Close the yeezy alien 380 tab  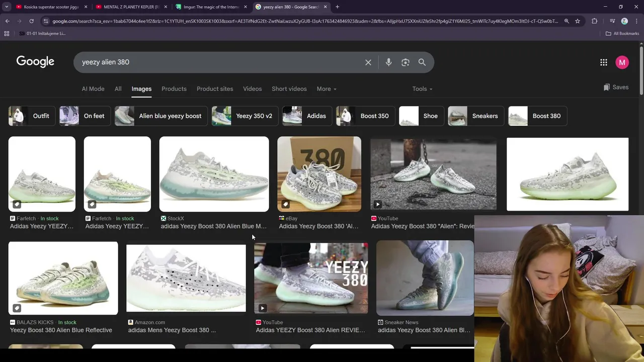point(326,7)
